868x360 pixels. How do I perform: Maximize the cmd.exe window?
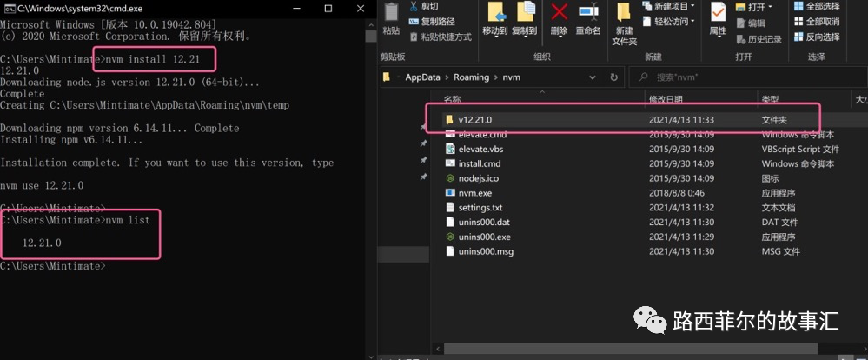pyautogui.click(x=328, y=9)
